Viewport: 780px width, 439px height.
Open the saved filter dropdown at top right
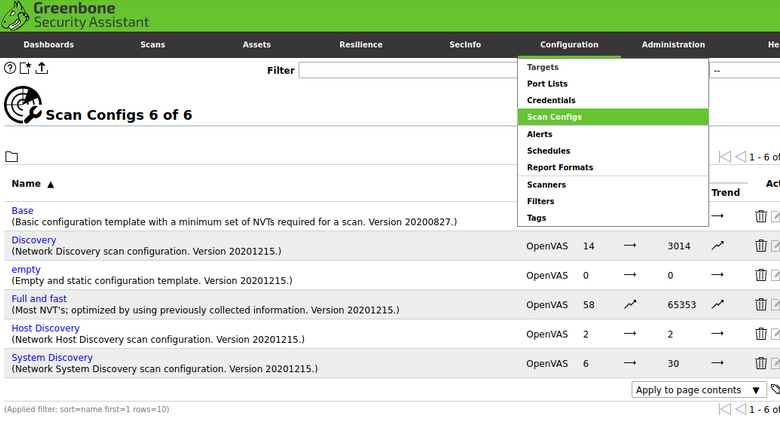click(x=745, y=71)
